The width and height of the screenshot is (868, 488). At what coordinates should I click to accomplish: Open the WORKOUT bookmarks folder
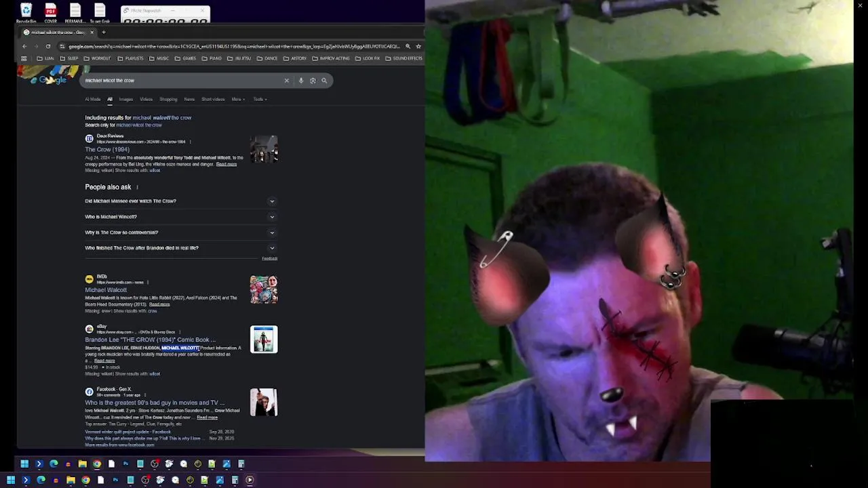click(96, 58)
